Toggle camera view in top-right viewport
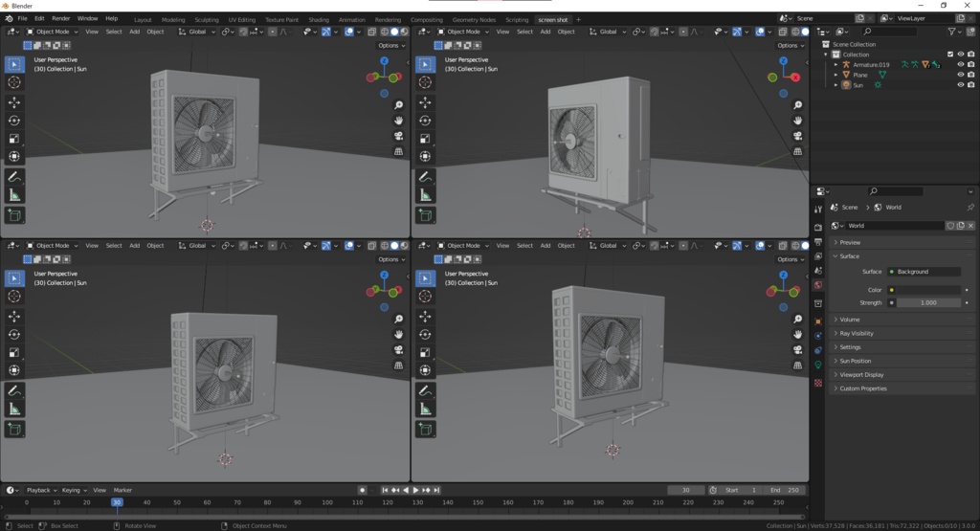Viewport: 980px width, 531px height. [x=797, y=136]
